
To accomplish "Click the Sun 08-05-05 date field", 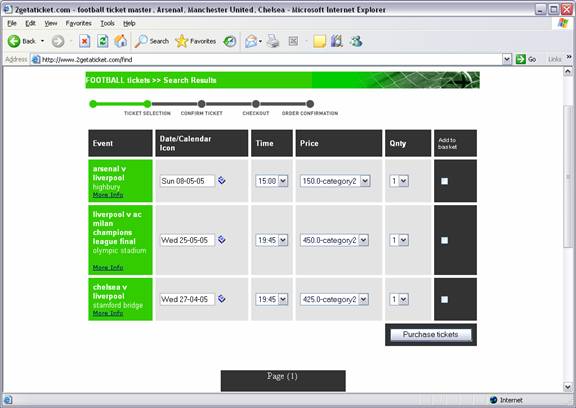I will point(187,181).
